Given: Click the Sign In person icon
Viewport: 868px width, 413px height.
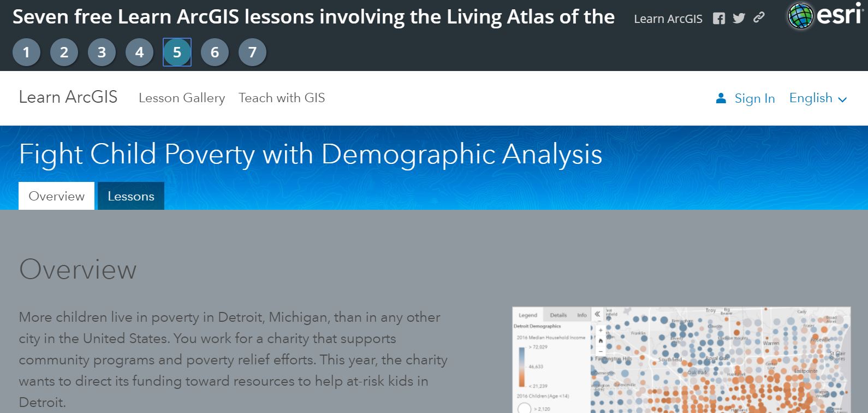Looking at the screenshot, I should 720,98.
